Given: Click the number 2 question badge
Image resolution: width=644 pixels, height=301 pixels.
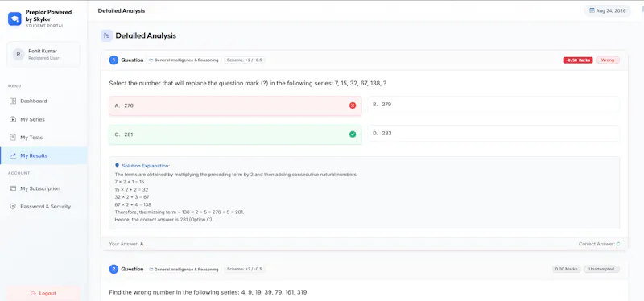Looking at the screenshot, I should (114, 269).
